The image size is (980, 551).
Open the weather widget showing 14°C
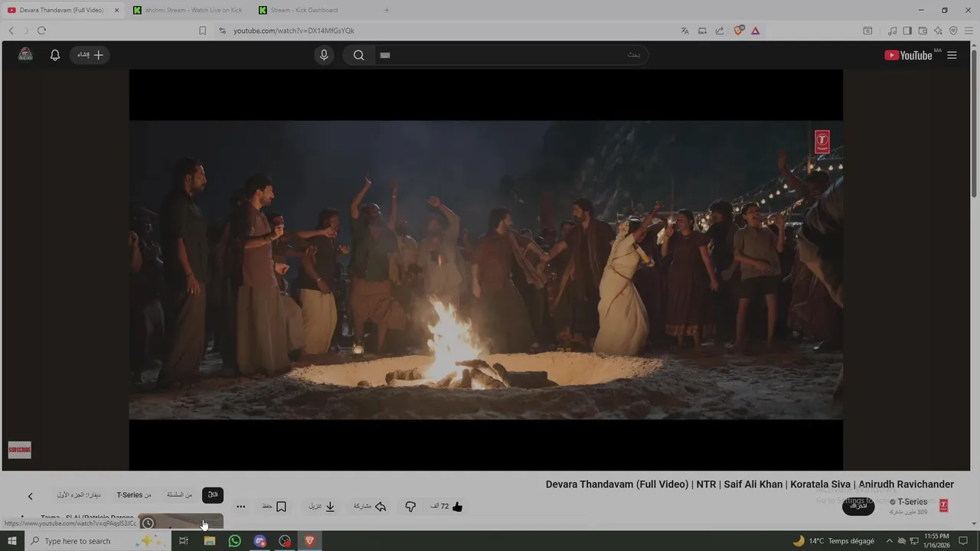tap(833, 541)
